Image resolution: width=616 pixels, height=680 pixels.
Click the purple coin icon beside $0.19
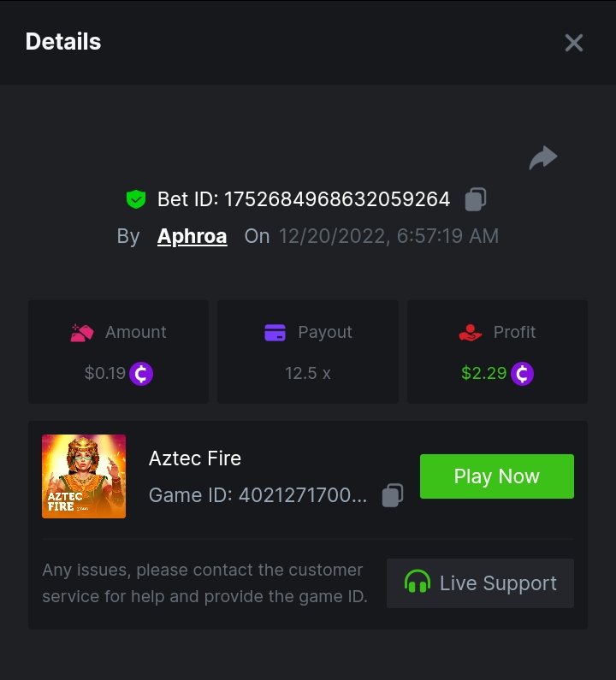(141, 374)
